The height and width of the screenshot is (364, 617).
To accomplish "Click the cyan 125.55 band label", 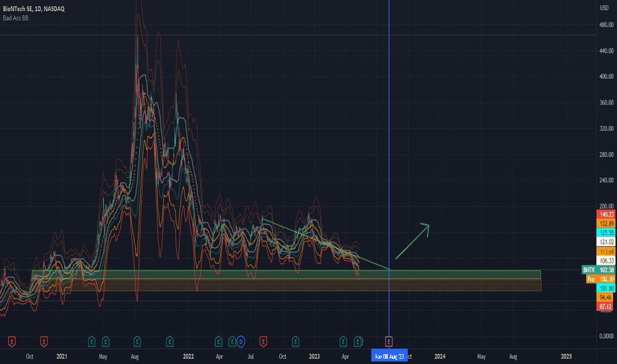I will click(606, 233).
